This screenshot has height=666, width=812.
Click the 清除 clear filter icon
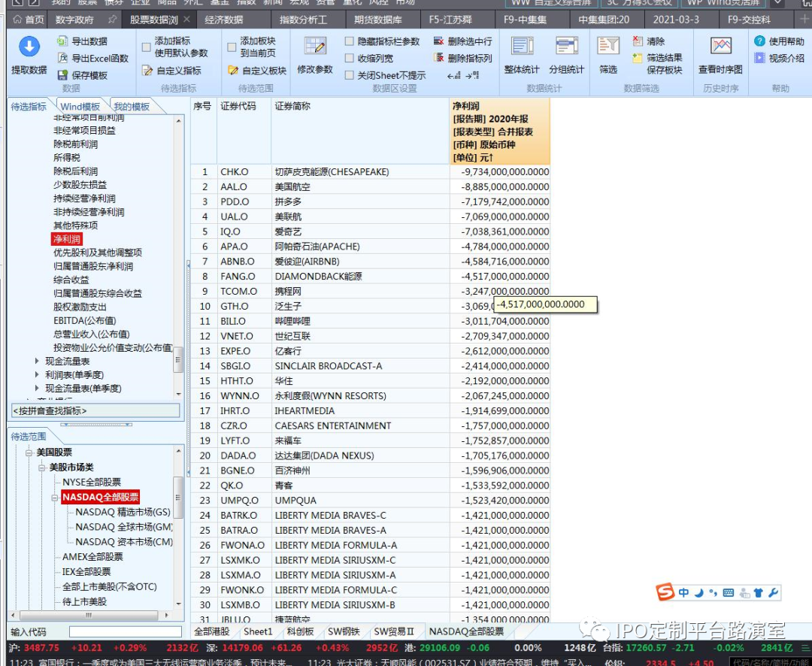pos(638,41)
